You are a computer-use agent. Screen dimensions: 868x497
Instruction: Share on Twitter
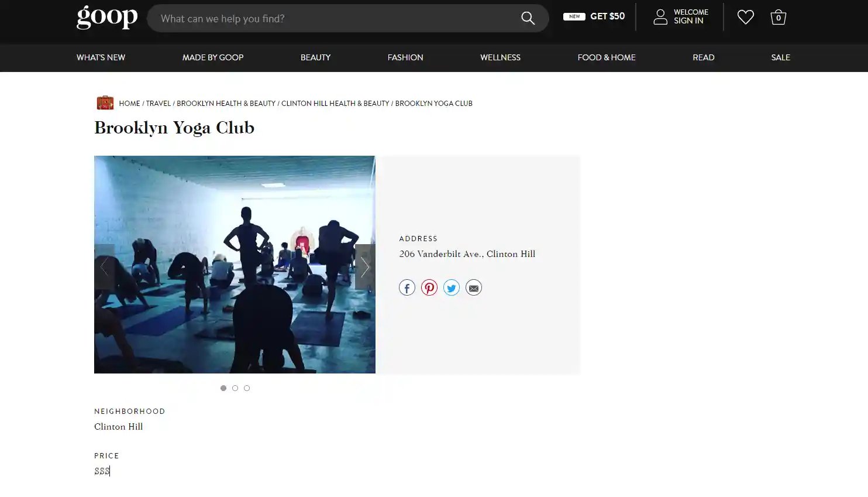coord(452,287)
